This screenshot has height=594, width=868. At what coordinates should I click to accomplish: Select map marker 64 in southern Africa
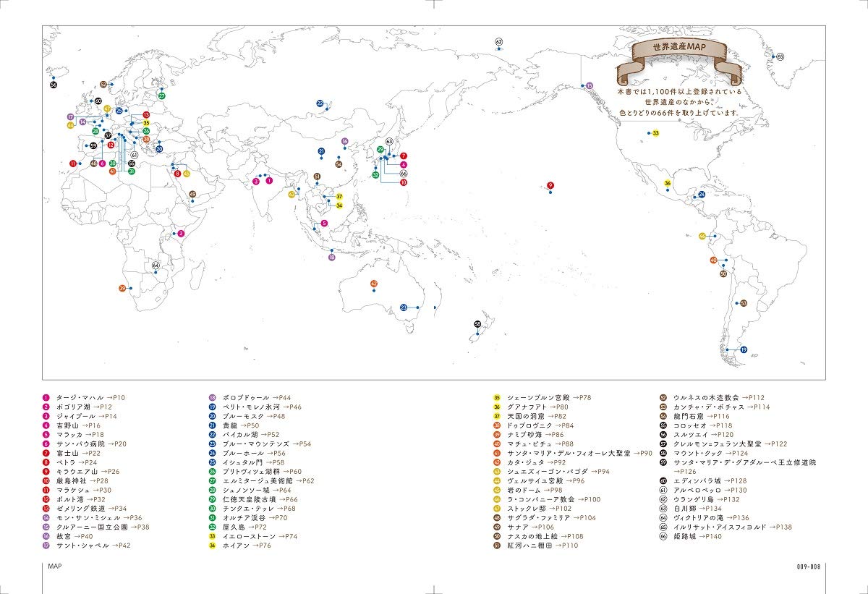(x=156, y=266)
